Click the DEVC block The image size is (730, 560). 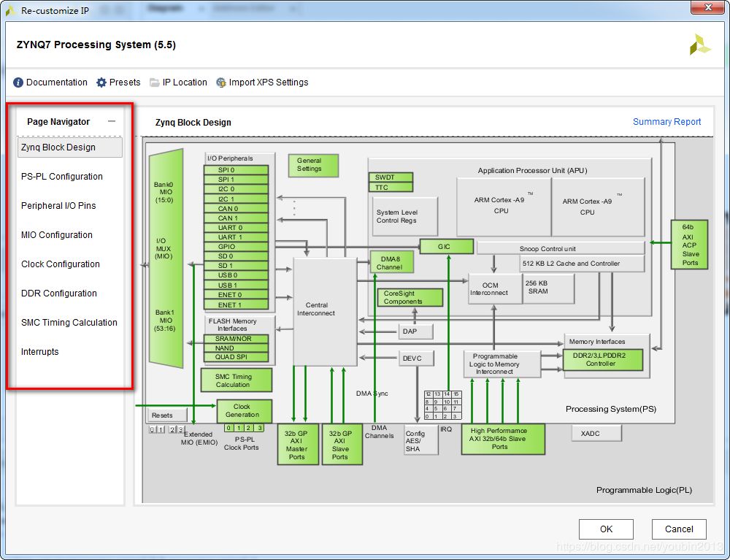[x=416, y=358]
